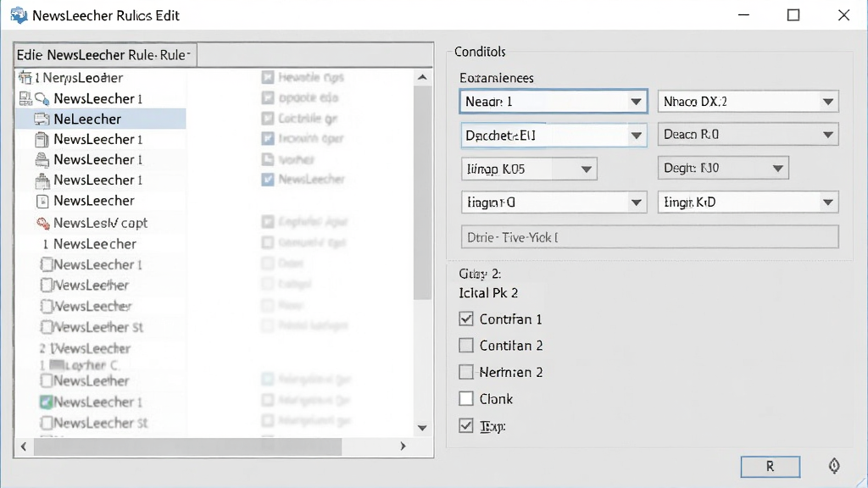Screen dimensions: 868x488
Task: Click the monitor icon beside "NeLeecher"
Action: 42,119
